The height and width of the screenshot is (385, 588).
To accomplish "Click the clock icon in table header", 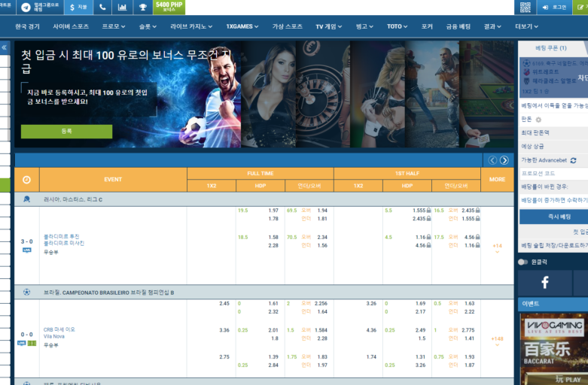I will click(x=26, y=180).
